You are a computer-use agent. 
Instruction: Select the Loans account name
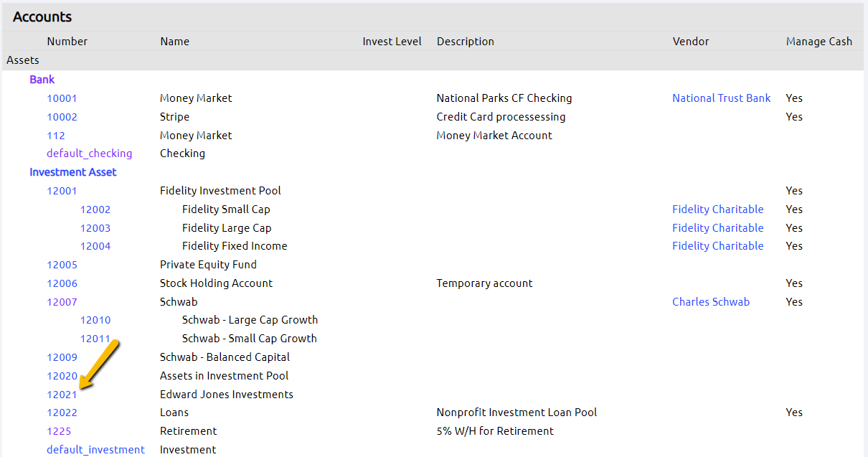click(x=174, y=413)
